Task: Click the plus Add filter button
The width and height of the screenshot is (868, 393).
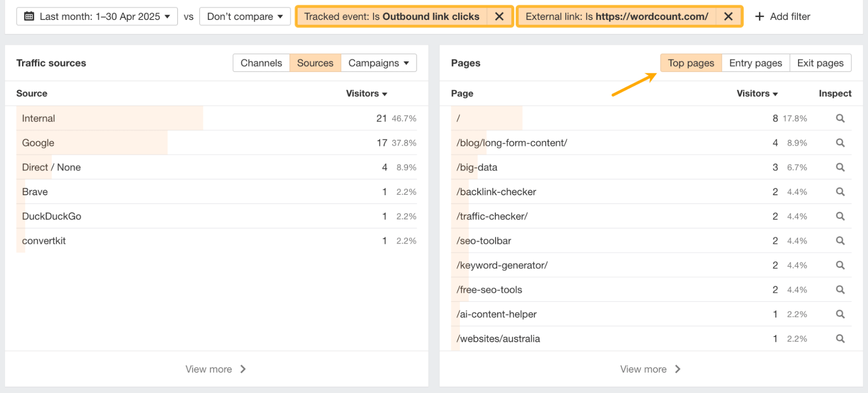Action: coord(782,16)
